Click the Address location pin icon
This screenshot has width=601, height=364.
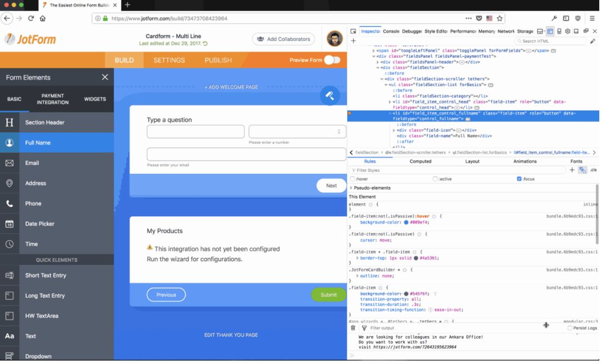pyautogui.click(x=9, y=183)
